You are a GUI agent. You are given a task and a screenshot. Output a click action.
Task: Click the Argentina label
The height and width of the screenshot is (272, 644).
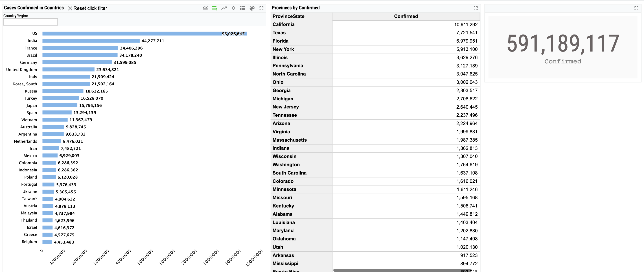click(x=28, y=134)
